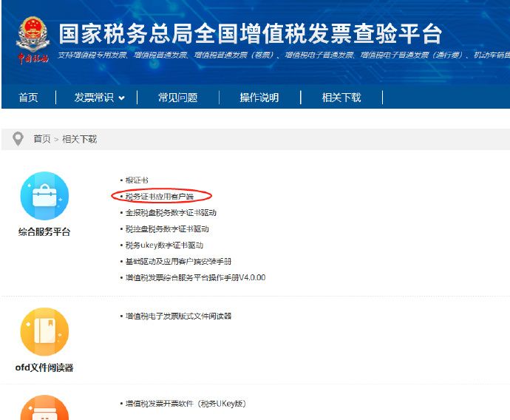
Task: Download 增值税发票开票软件（税务UKey版）
Action: [186, 404]
